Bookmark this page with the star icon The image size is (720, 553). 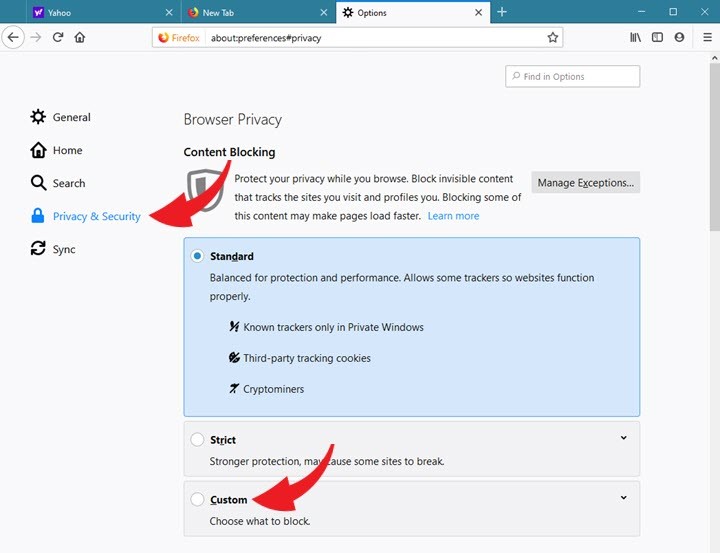tap(552, 37)
